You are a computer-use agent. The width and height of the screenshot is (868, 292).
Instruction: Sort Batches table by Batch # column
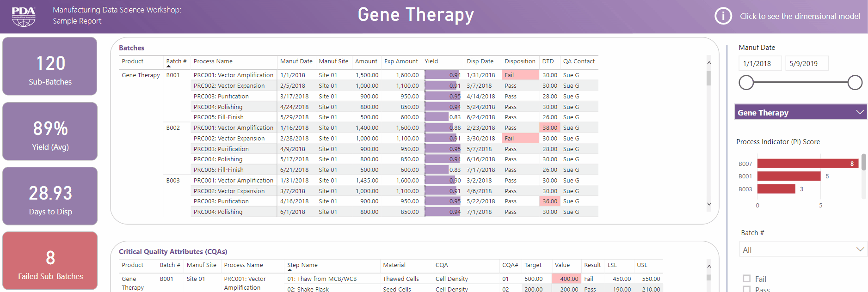(x=176, y=61)
